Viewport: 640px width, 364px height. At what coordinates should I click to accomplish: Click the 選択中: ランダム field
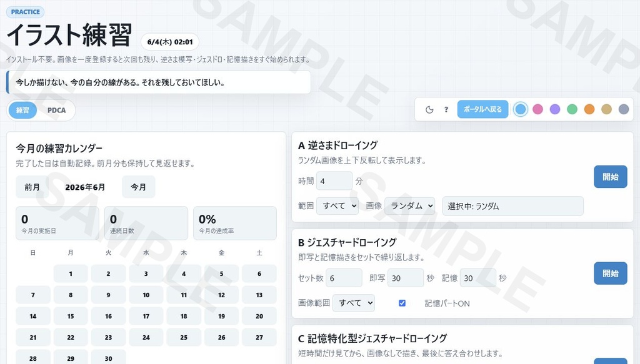[512, 206]
